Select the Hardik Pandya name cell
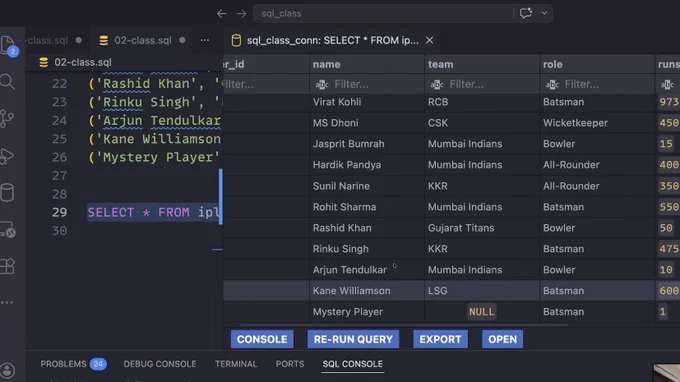The width and height of the screenshot is (680, 382). point(367,165)
